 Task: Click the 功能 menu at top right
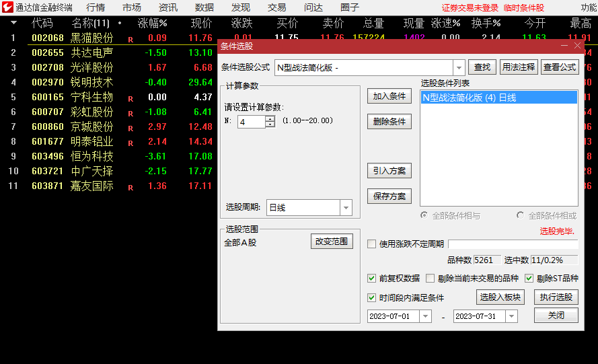tap(589, 7)
